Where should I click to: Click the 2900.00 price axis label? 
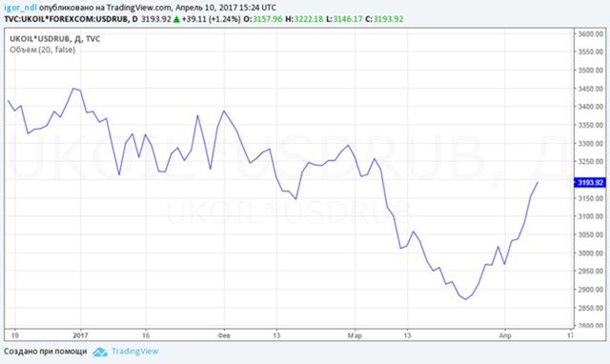pos(591,290)
